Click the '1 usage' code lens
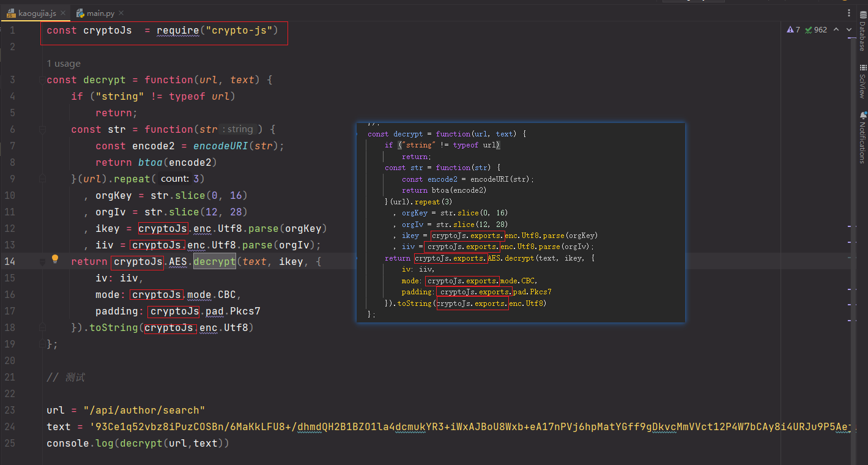Image resolution: width=868 pixels, height=465 pixels. pyautogui.click(x=64, y=64)
